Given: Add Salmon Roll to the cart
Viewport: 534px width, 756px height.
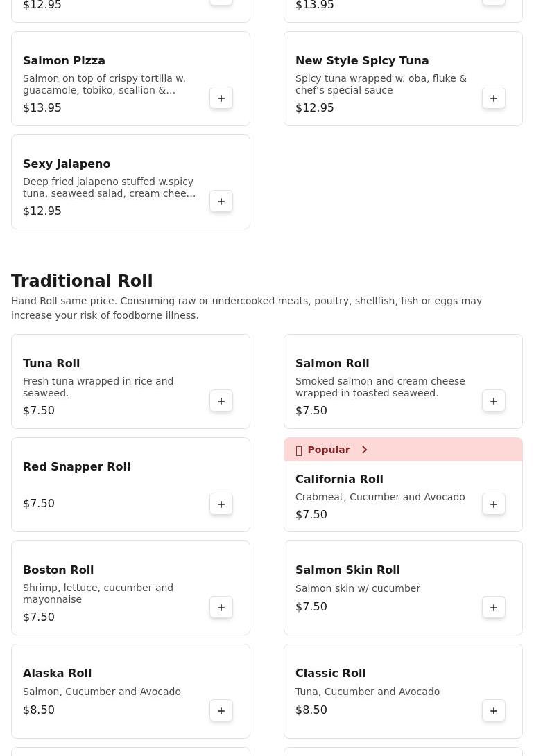Looking at the screenshot, I should tap(494, 401).
